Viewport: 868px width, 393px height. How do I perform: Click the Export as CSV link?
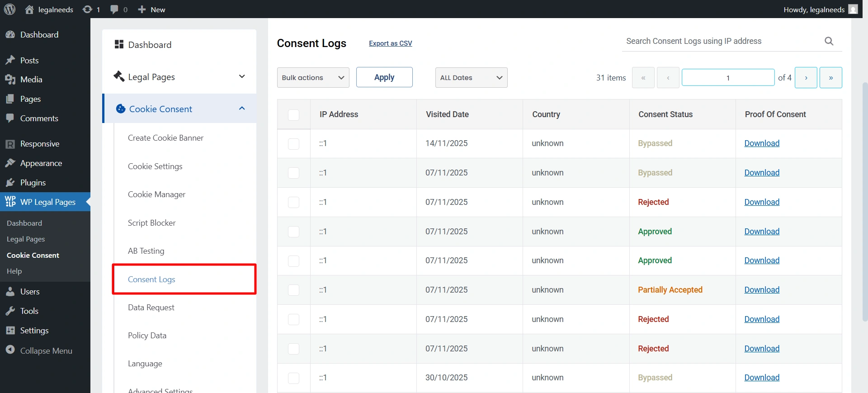(390, 43)
